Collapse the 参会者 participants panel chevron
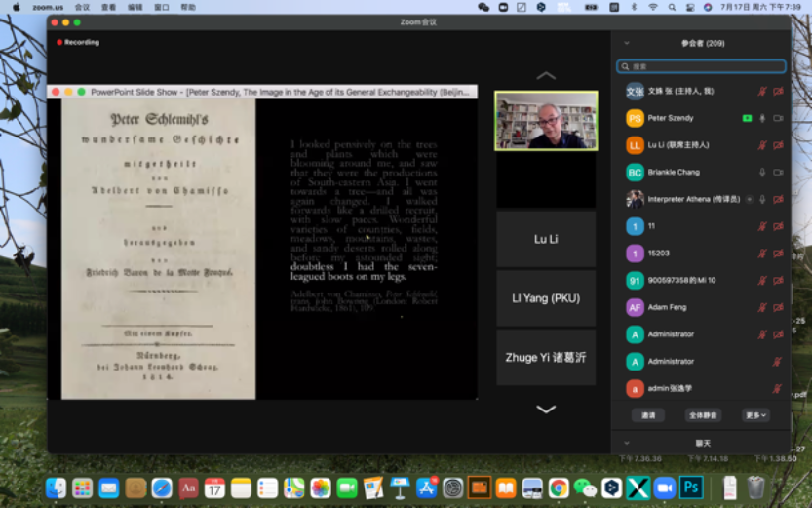 [627, 43]
